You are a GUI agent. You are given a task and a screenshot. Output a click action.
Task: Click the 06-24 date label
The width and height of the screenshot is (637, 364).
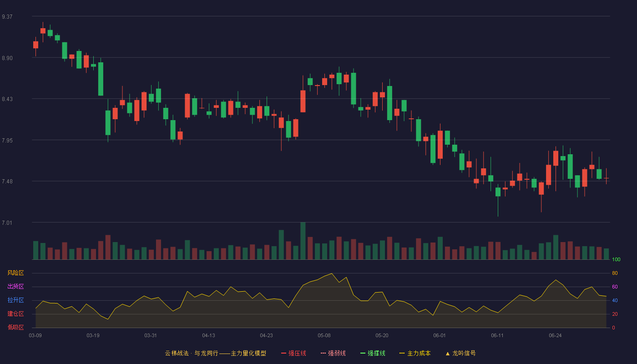[556, 335]
